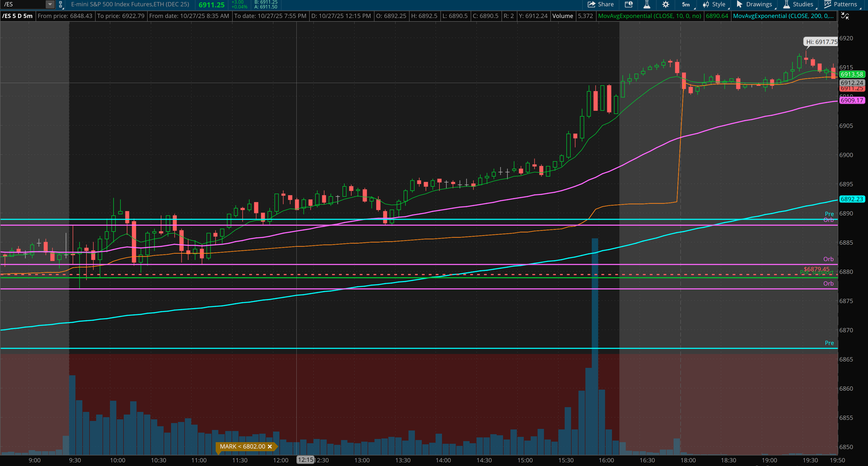Open chart settings gear icon

coord(665,5)
